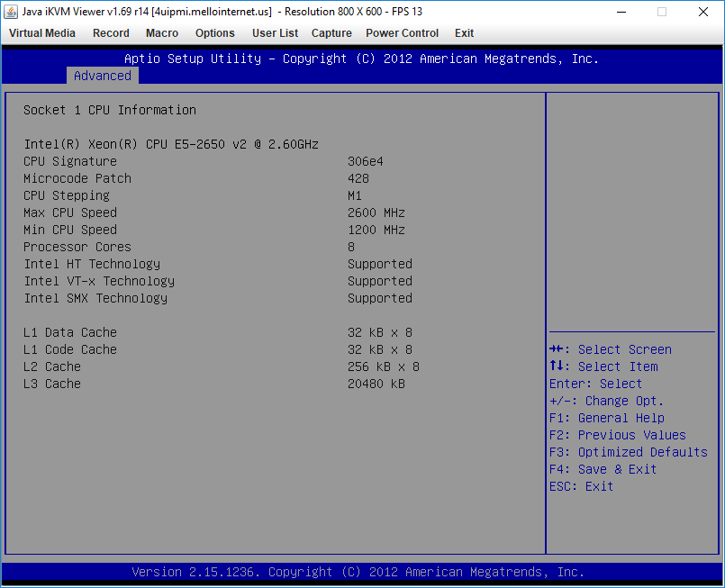Open the Virtual Media menu

(x=42, y=33)
